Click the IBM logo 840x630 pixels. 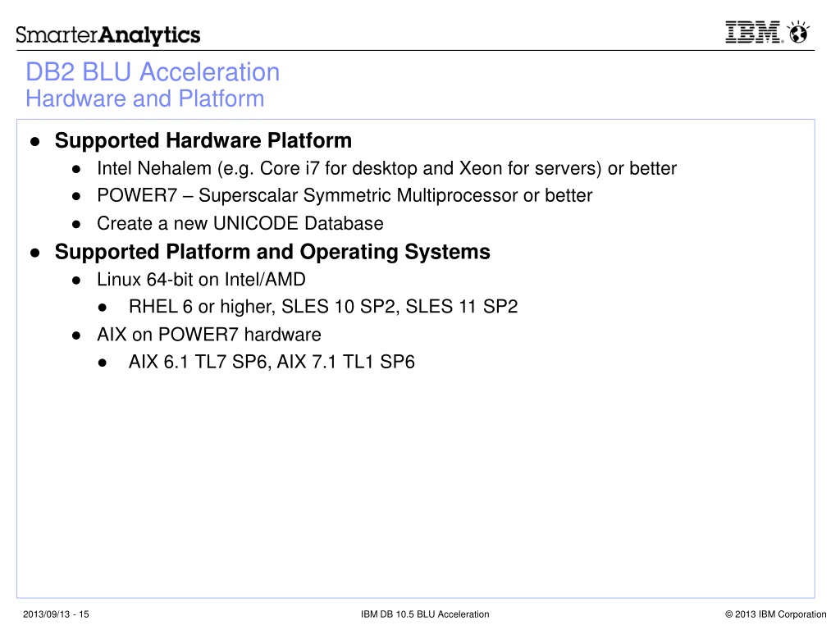click(x=755, y=32)
